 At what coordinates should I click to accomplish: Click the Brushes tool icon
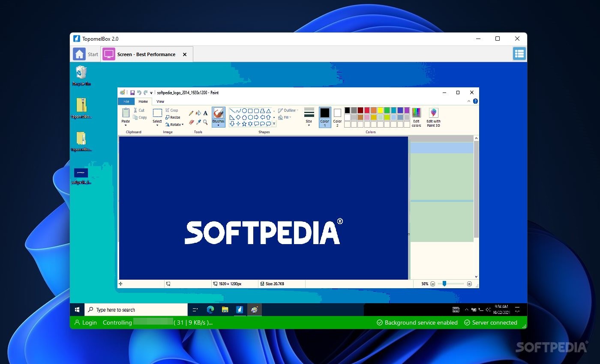(218, 113)
